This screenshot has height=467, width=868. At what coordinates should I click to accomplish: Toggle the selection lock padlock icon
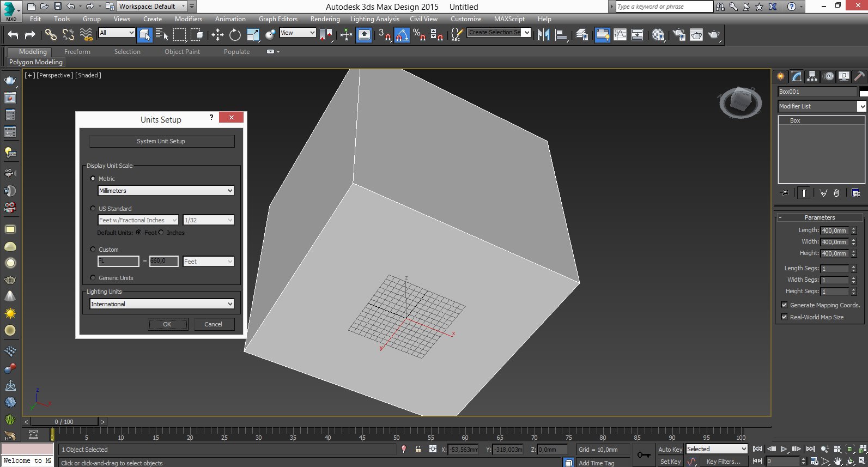(418, 450)
